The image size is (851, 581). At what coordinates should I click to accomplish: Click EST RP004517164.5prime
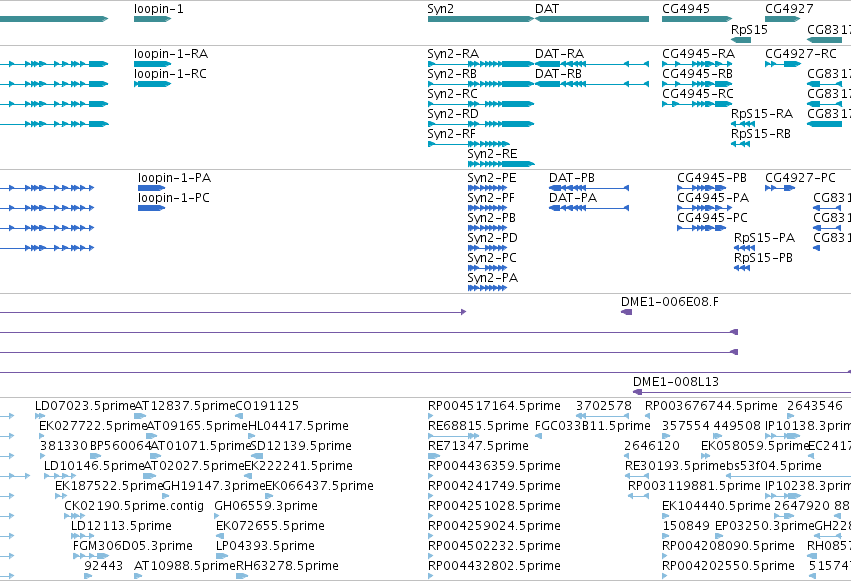pos(431,416)
